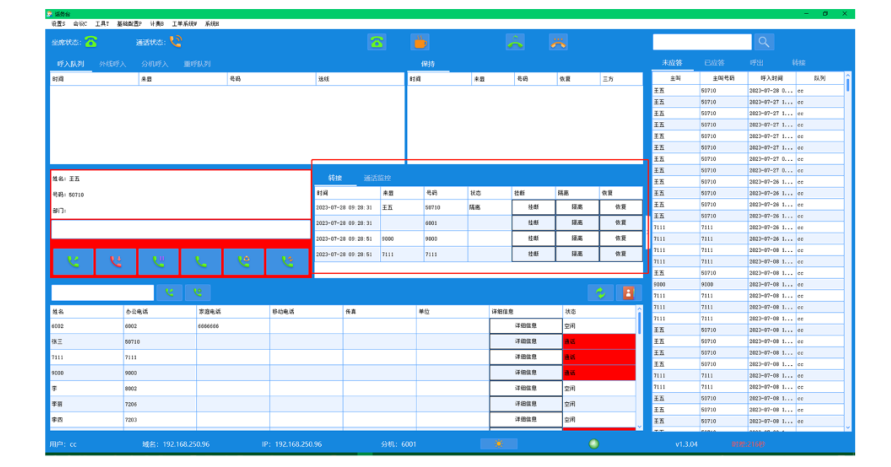Image resolution: width=891 pixels, height=467 pixels.
Task: Click the green refresh icon above the contact list
Action: pyautogui.click(x=599, y=292)
